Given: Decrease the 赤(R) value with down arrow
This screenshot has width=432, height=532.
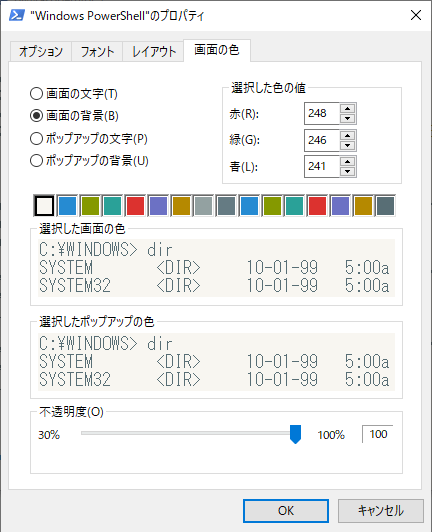Looking at the screenshot, I should [348, 118].
